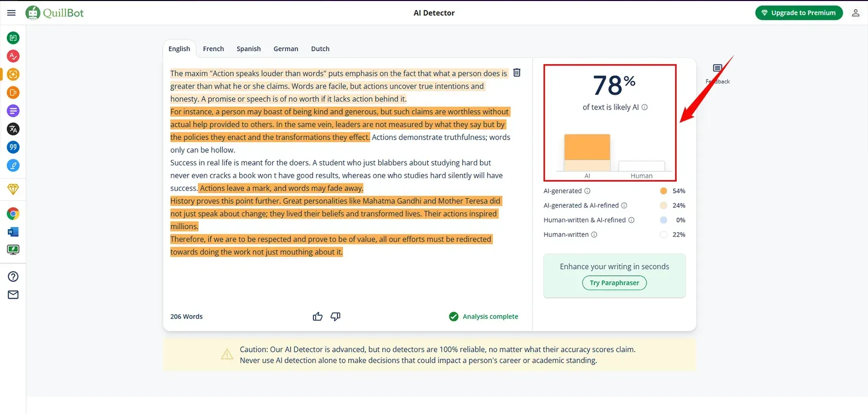The image size is (868, 414).
Task: Open the Citation Generator quote icon
Action: [x=13, y=147]
